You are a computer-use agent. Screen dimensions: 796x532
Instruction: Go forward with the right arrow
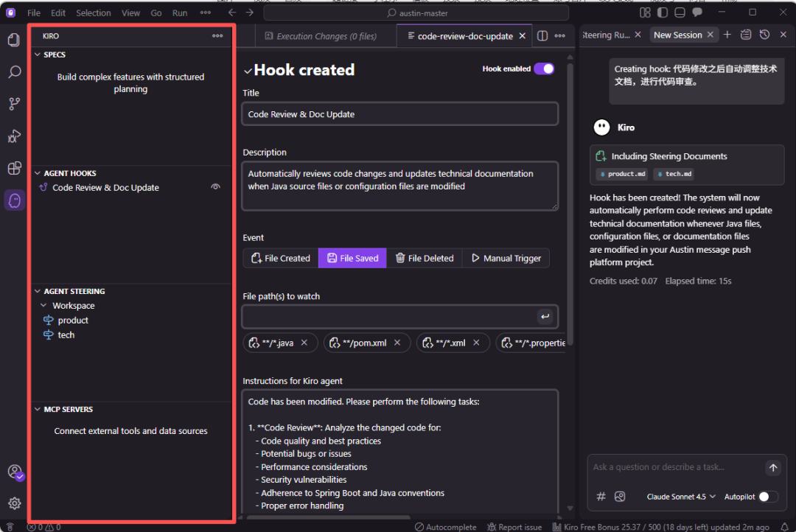click(250, 13)
